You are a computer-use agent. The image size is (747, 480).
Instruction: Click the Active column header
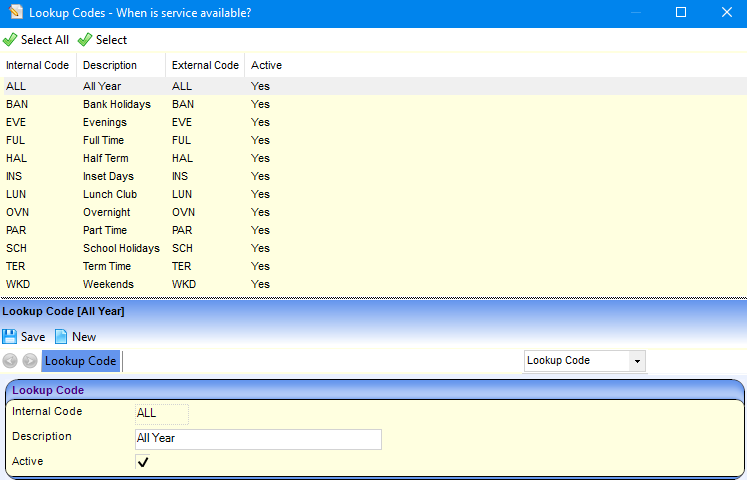tap(266, 65)
